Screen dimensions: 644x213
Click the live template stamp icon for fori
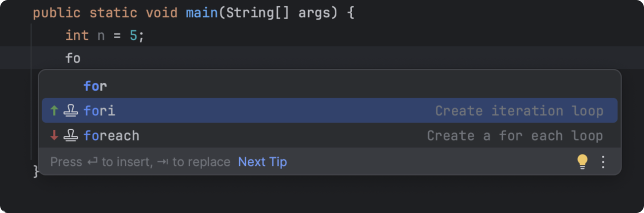[x=71, y=111]
